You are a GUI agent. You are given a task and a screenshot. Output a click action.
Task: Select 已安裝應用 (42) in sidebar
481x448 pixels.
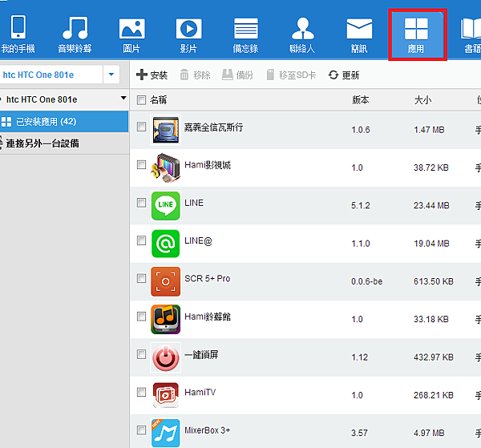pyautogui.click(x=64, y=122)
